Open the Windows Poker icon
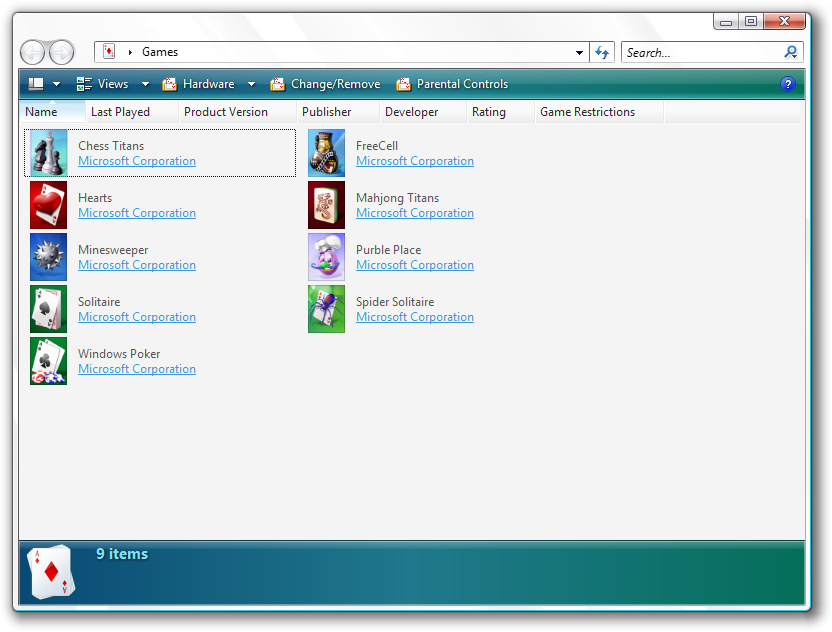 (x=48, y=361)
